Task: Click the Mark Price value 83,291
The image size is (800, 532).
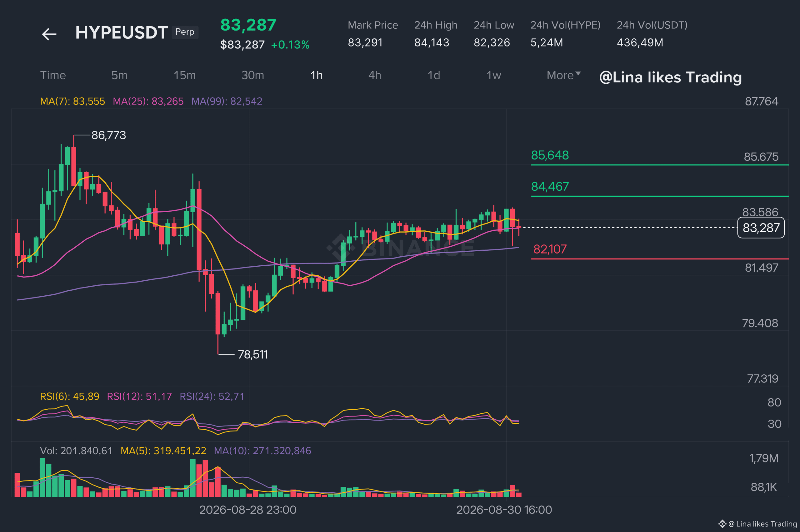Action: (365, 43)
